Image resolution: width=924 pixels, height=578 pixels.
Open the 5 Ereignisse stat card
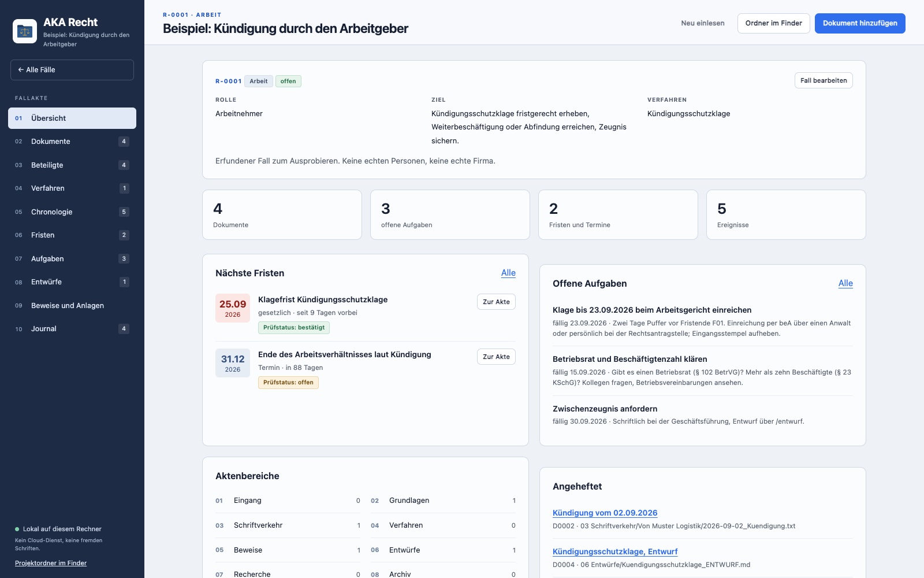(x=786, y=214)
